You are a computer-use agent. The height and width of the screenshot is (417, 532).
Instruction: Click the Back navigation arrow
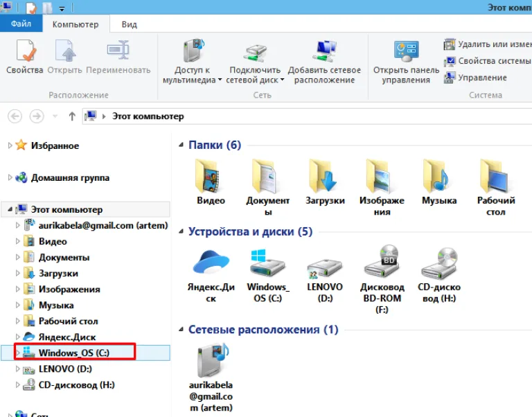click(15, 116)
